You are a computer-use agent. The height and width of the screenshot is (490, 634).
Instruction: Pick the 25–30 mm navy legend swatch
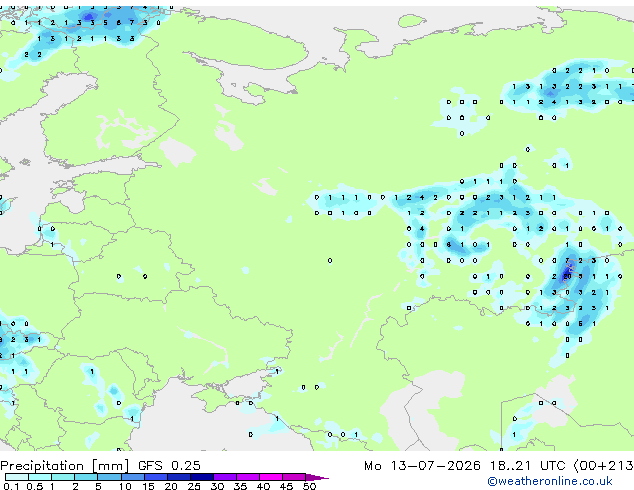coord(201,477)
